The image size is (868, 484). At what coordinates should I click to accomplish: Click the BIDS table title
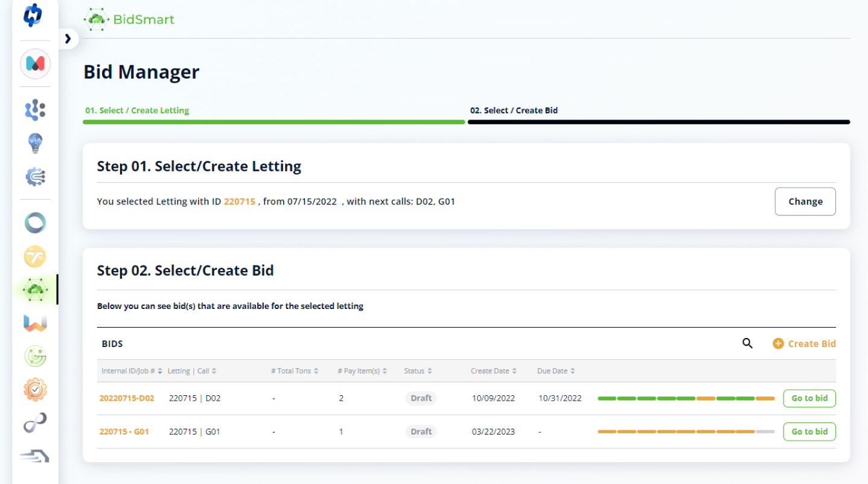click(112, 343)
